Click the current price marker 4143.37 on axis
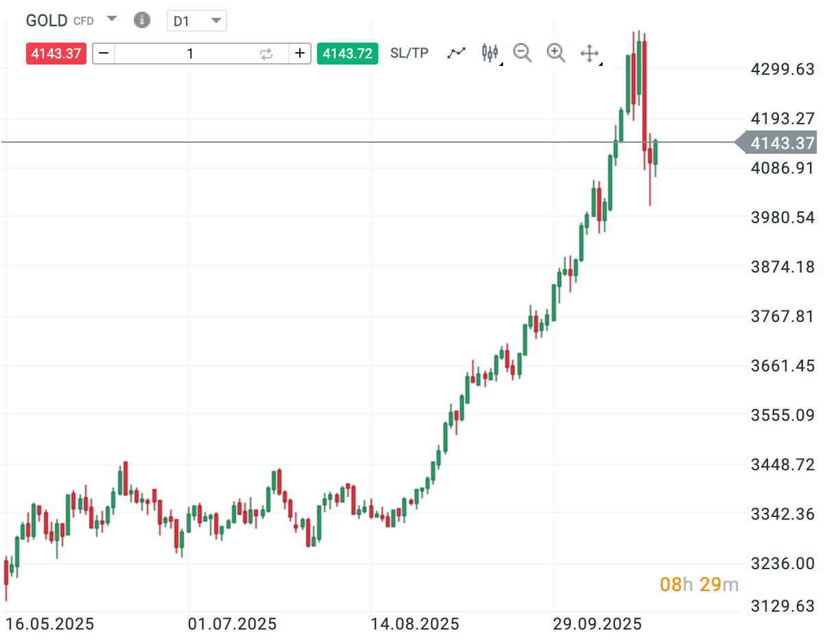This screenshot has width=825, height=644. click(781, 143)
